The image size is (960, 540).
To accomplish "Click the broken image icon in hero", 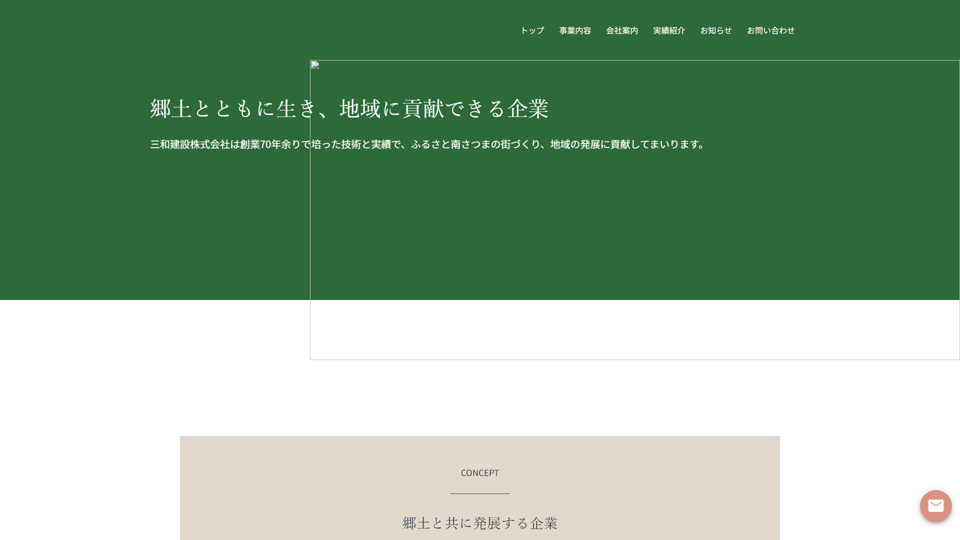I will click(316, 66).
